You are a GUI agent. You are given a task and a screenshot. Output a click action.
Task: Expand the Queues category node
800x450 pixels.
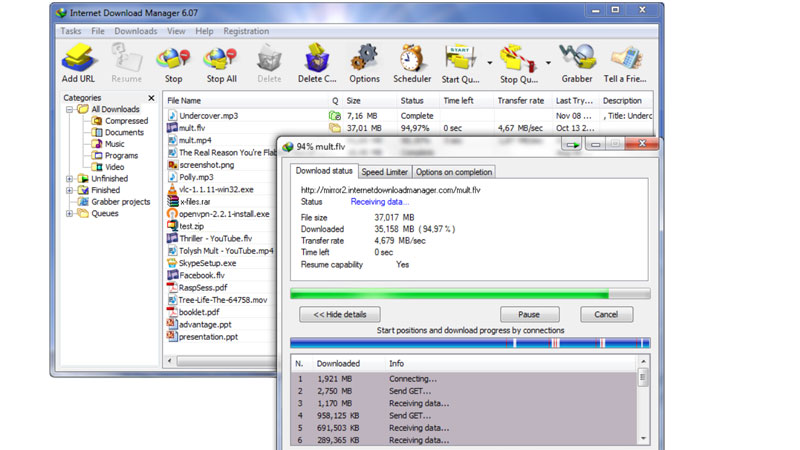69,213
